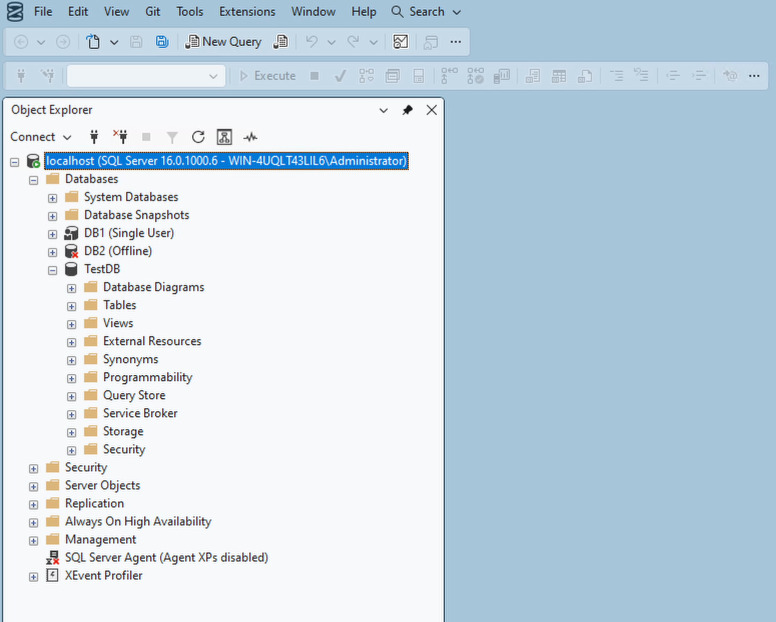Open the File menu
Viewport: 776px width, 622px height.
coord(43,11)
